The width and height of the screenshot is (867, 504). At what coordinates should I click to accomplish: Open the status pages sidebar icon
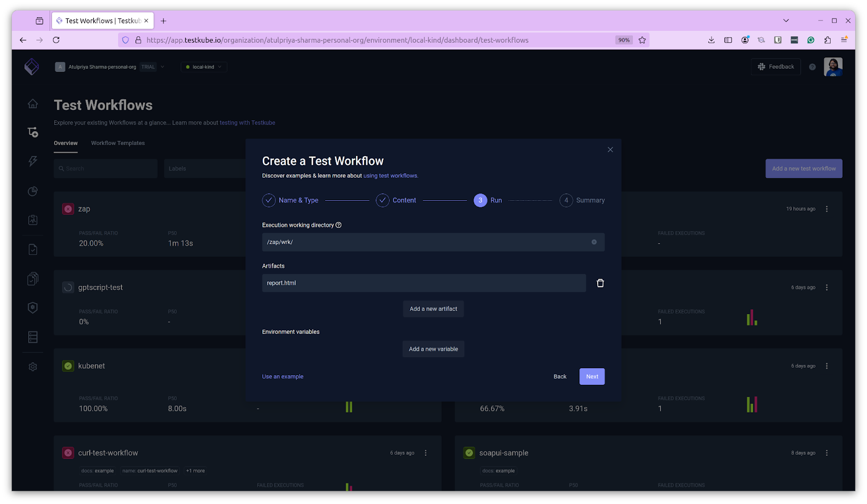coord(33,220)
